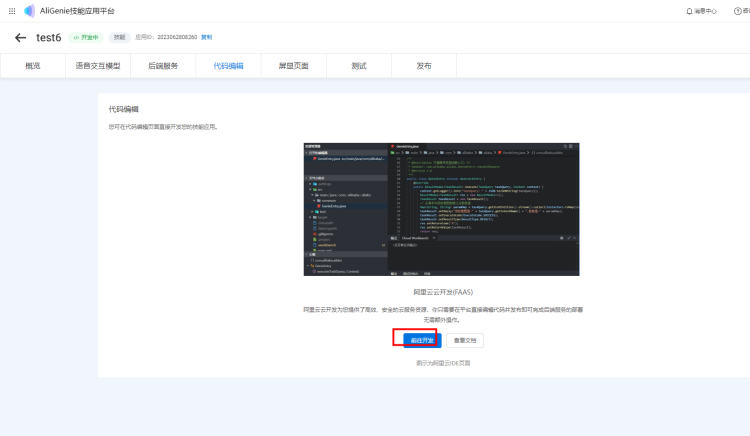
Task: Switch to the 概览 tab
Action: (34, 66)
